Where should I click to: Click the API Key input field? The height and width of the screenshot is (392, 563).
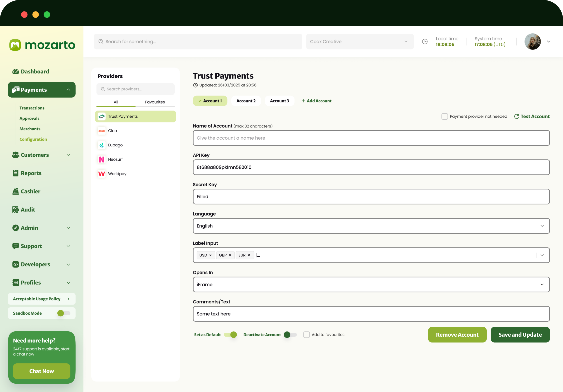point(371,167)
